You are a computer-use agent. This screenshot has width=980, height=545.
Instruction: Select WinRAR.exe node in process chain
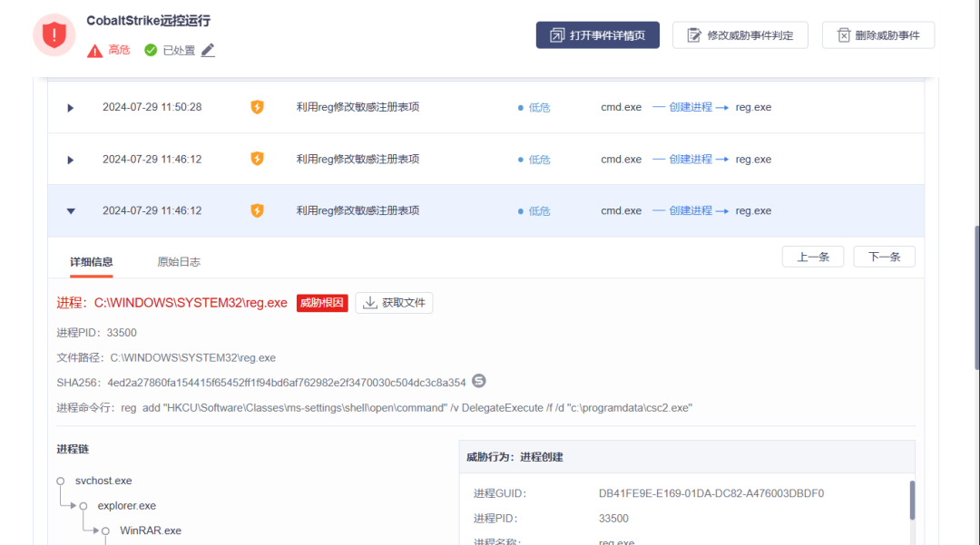click(x=151, y=530)
